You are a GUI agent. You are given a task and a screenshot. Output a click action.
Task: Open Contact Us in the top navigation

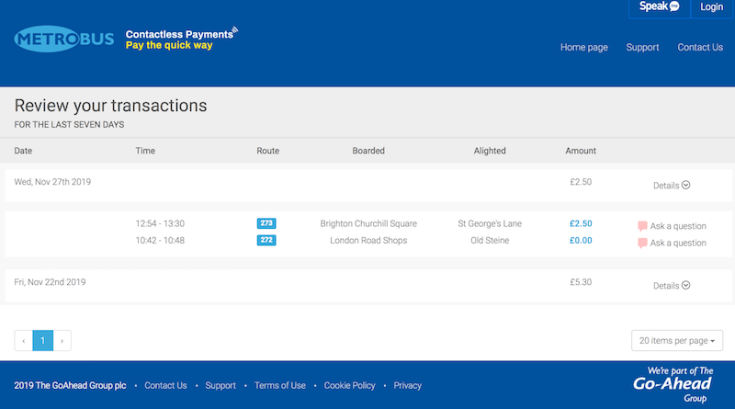pos(699,47)
